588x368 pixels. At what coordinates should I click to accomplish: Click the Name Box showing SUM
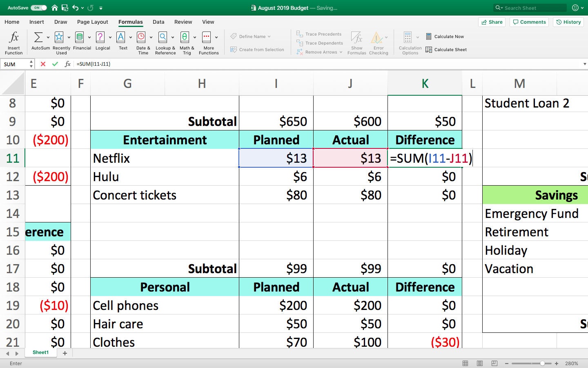[x=15, y=64]
